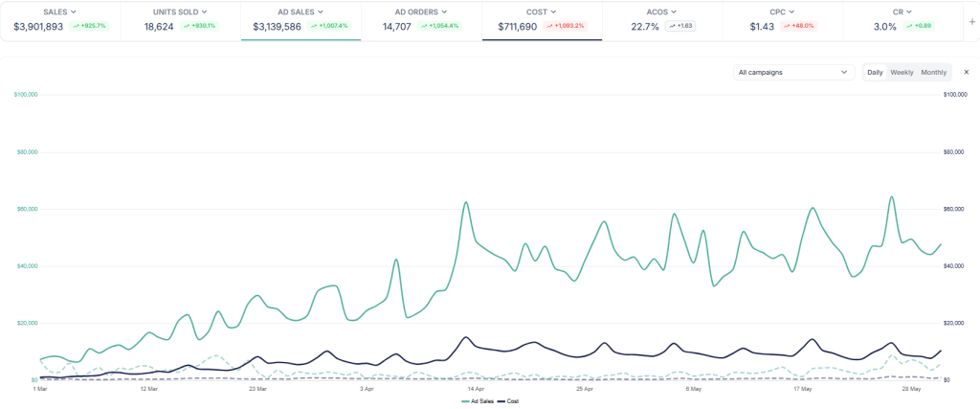This screenshot has width=980, height=409.
Task: Click the Sales +925.7% trend badge
Action: click(x=92, y=27)
